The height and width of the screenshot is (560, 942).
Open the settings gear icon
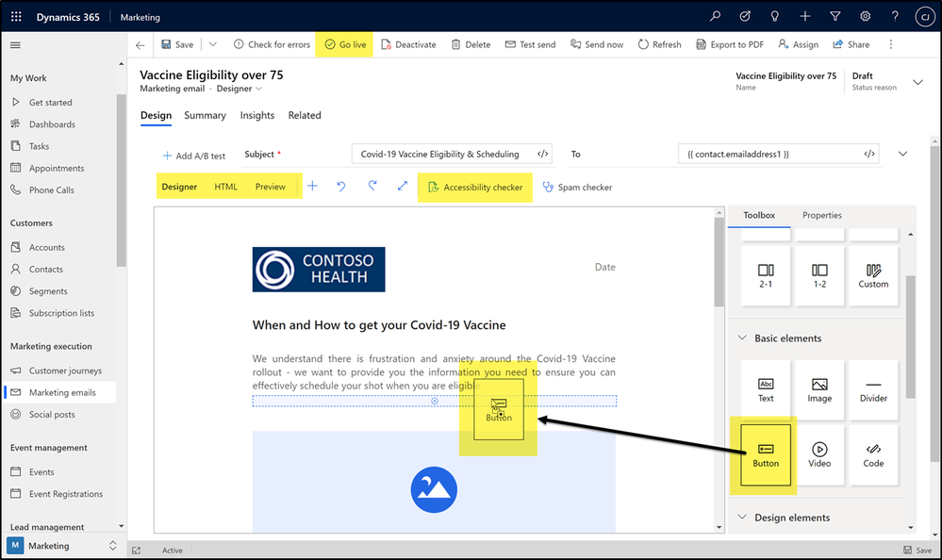[865, 16]
